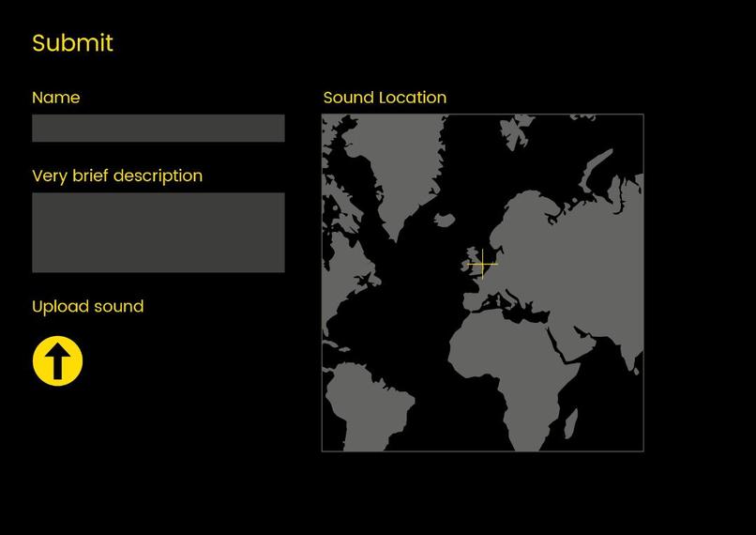
Task: Select the yellow crosshair marker on the map
Action: click(x=482, y=264)
